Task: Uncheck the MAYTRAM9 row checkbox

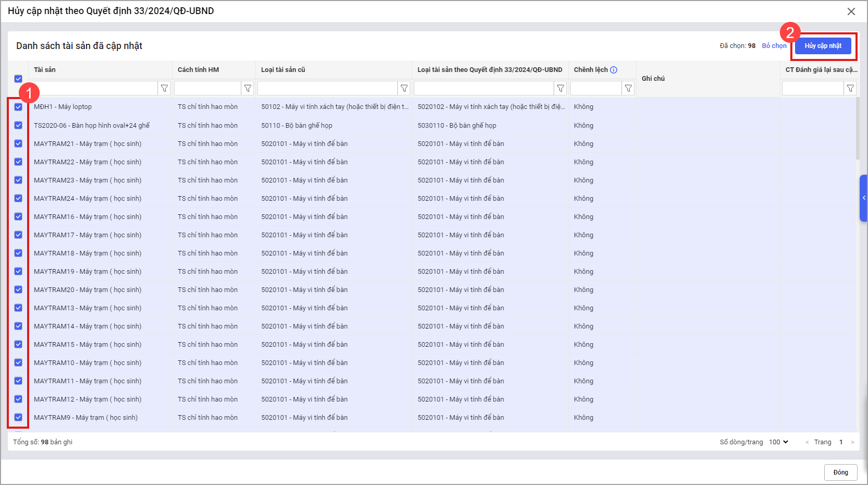Action: click(x=18, y=417)
